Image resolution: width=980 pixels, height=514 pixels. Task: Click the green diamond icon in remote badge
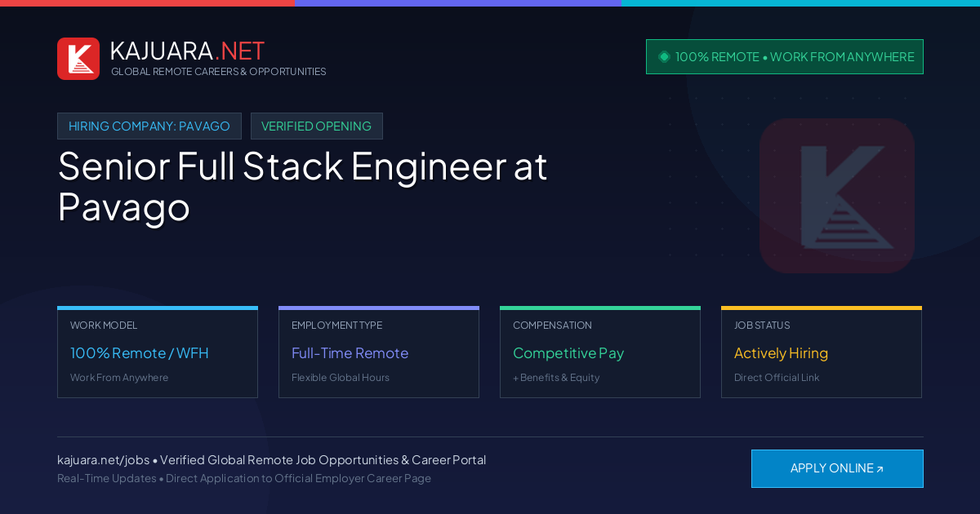664,57
